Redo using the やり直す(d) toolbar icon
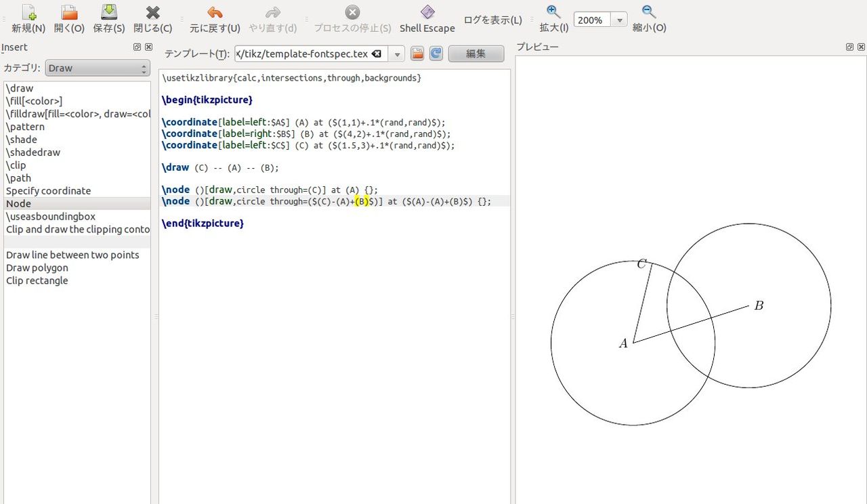 click(x=273, y=12)
